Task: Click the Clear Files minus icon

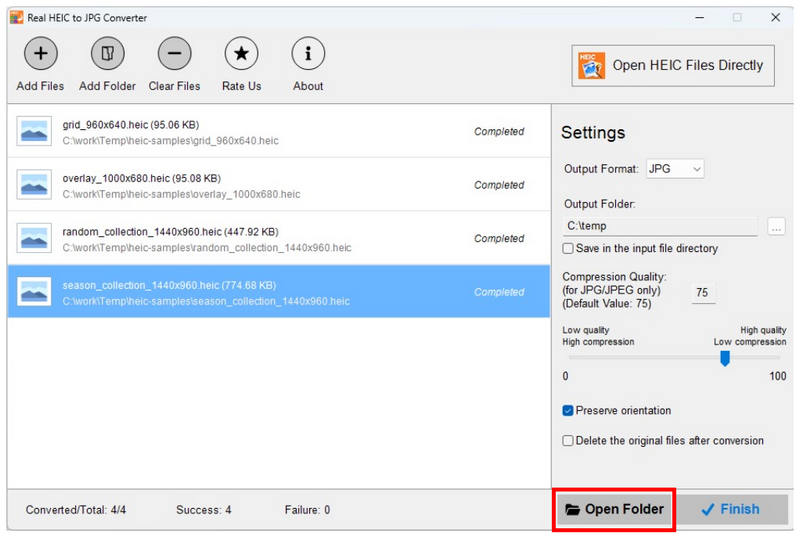Action: tap(174, 54)
